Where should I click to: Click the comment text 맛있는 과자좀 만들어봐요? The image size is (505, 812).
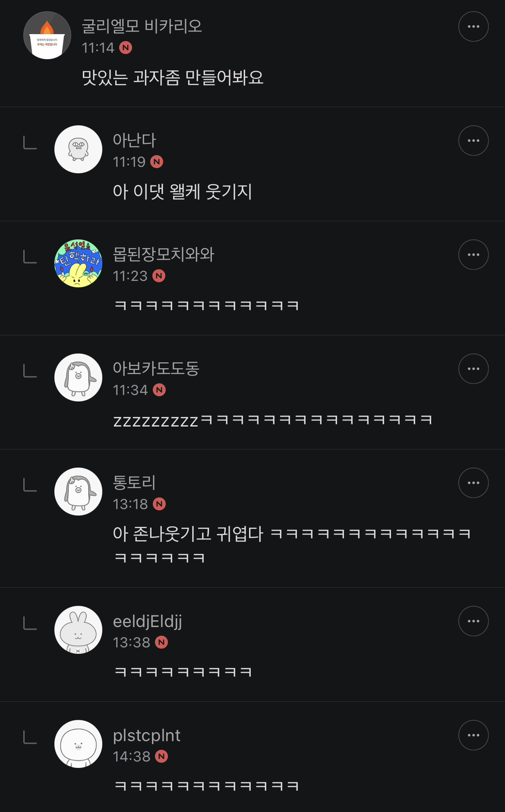(173, 77)
